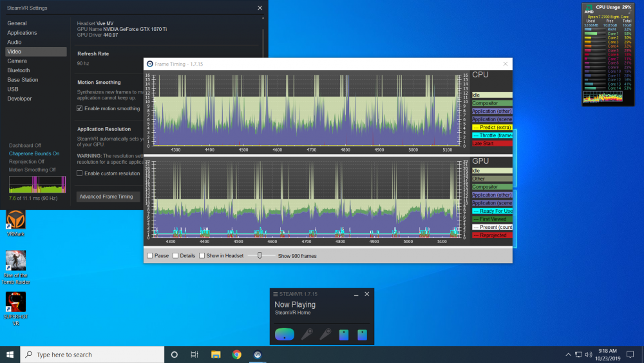Close the SteamVR Settings window
Viewport: 644px width, 363px height.
point(260,8)
